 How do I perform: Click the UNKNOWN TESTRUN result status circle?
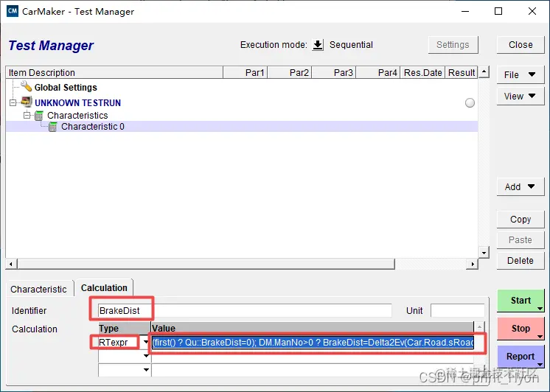[470, 102]
